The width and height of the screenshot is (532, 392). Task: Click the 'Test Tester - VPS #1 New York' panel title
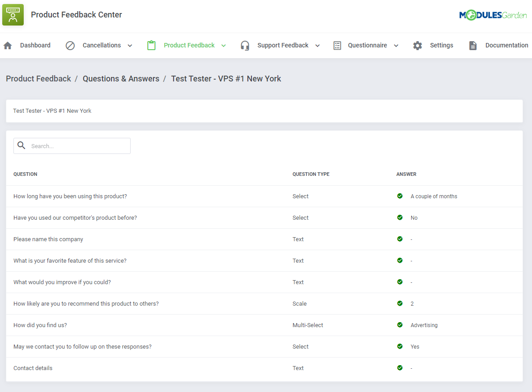[52, 111]
